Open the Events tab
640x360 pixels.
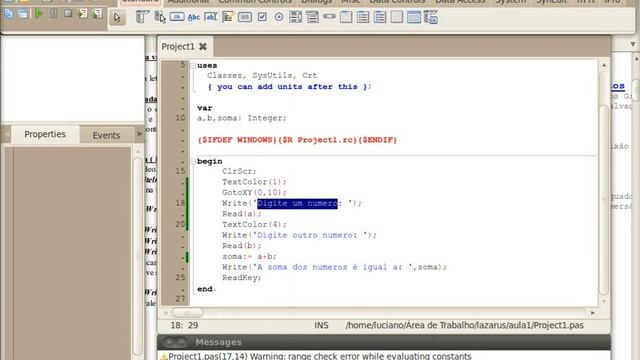tap(106, 135)
